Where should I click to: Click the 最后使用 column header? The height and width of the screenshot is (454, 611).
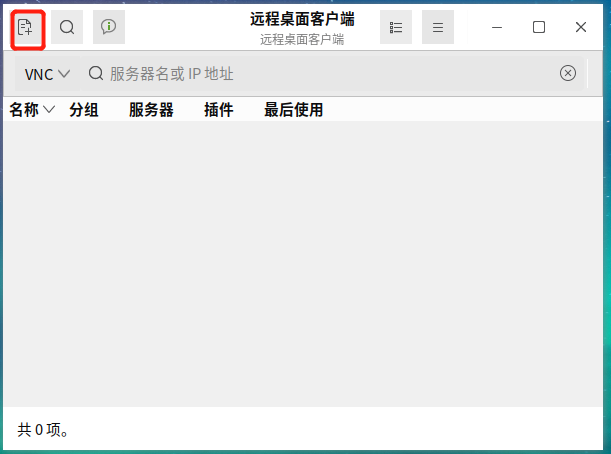click(293, 110)
